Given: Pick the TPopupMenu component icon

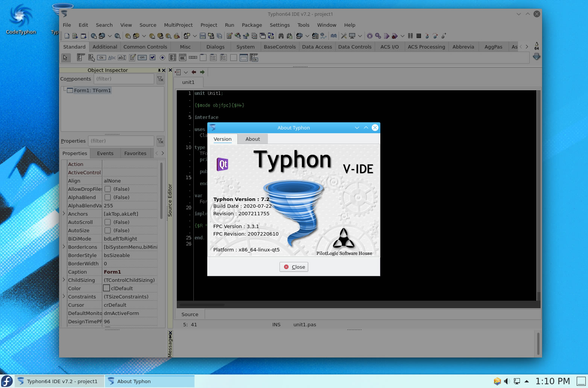Looking at the screenshot, I should click(x=91, y=58).
